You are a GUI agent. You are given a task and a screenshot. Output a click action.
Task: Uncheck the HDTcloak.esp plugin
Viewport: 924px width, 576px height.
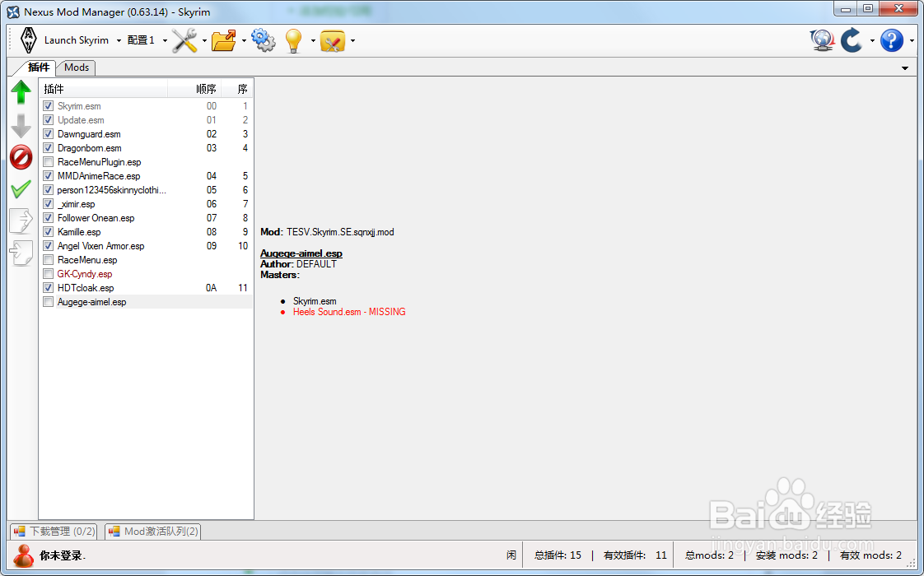click(x=49, y=287)
